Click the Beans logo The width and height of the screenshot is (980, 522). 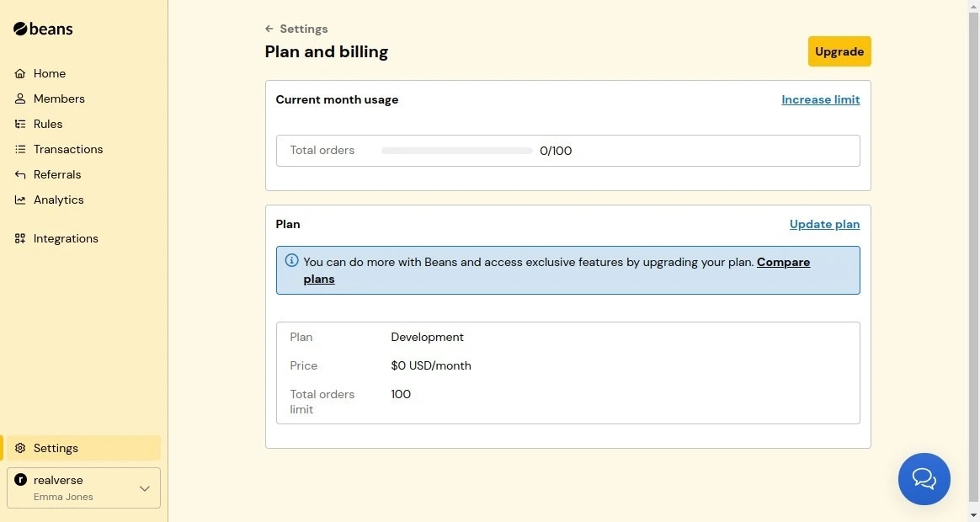tap(43, 29)
